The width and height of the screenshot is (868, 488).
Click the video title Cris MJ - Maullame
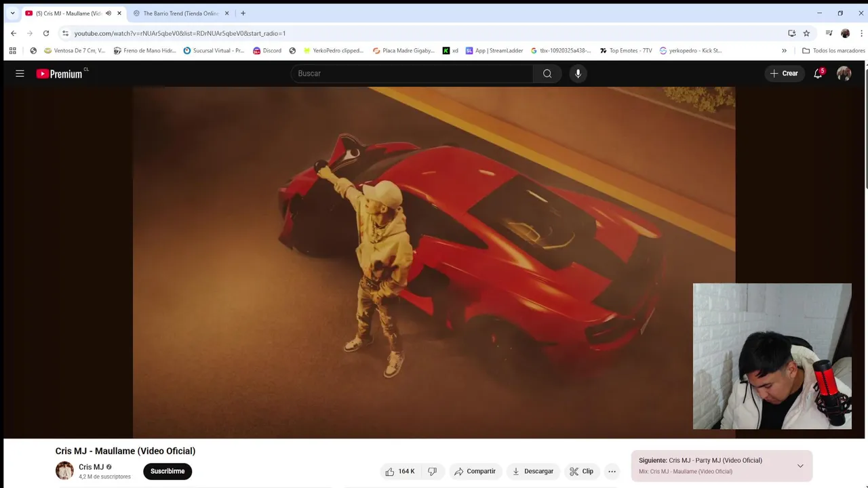(125, 451)
